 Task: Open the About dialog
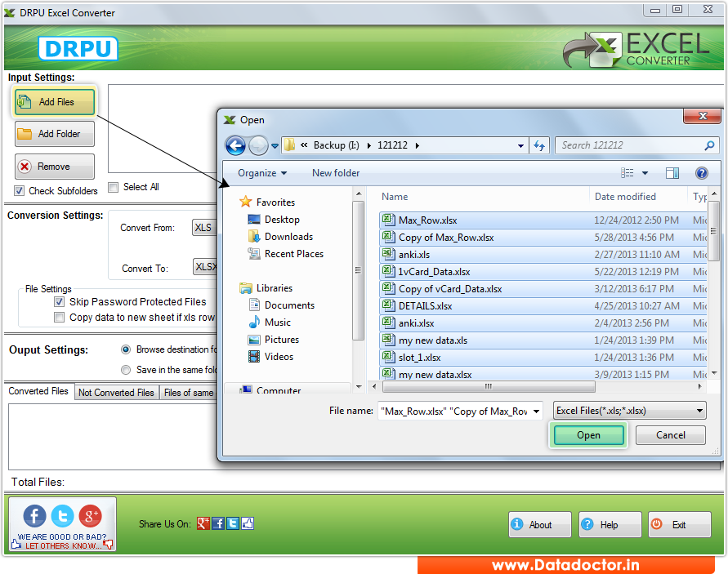point(539,524)
